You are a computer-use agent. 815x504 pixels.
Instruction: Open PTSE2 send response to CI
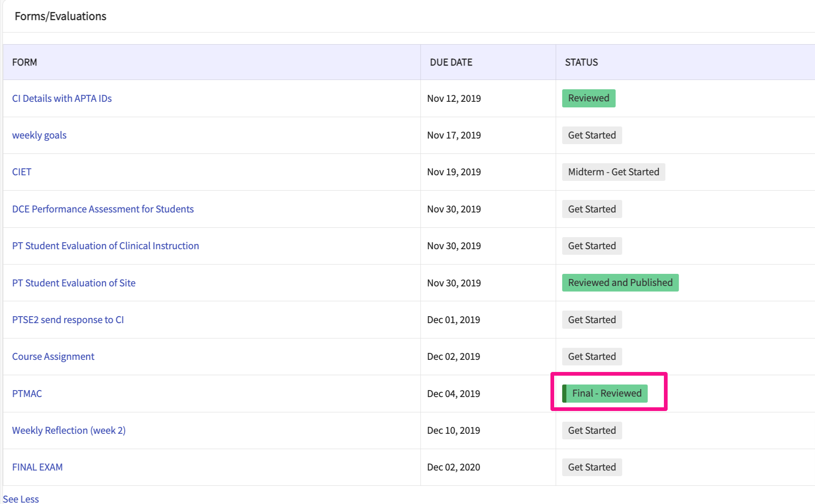point(68,320)
